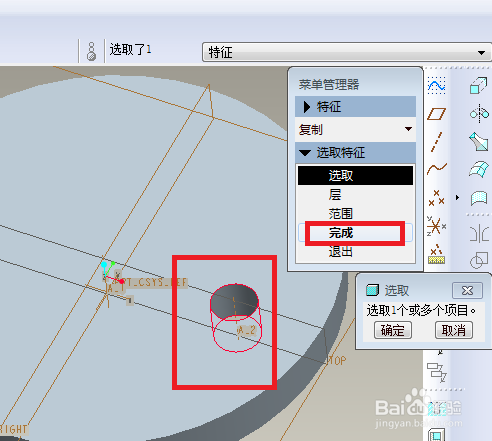Create a datum axis with dashed-line icon
This screenshot has height=441, width=492.
pos(436,142)
